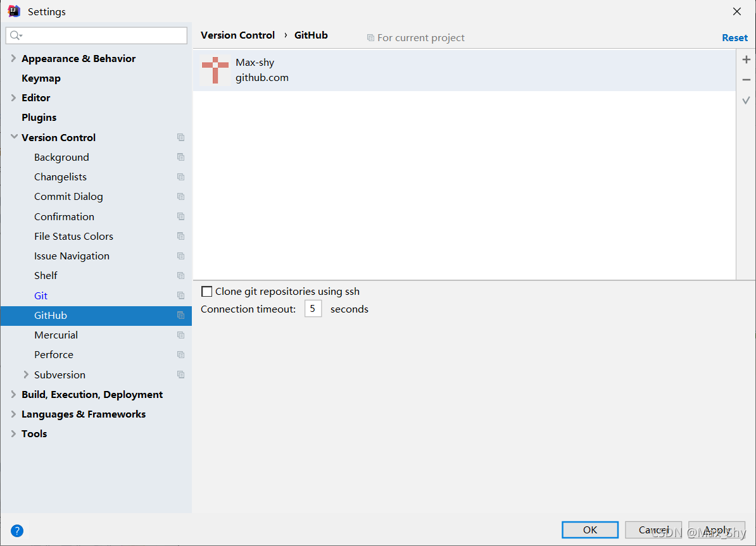Click the Max-shy account avatar

215,70
